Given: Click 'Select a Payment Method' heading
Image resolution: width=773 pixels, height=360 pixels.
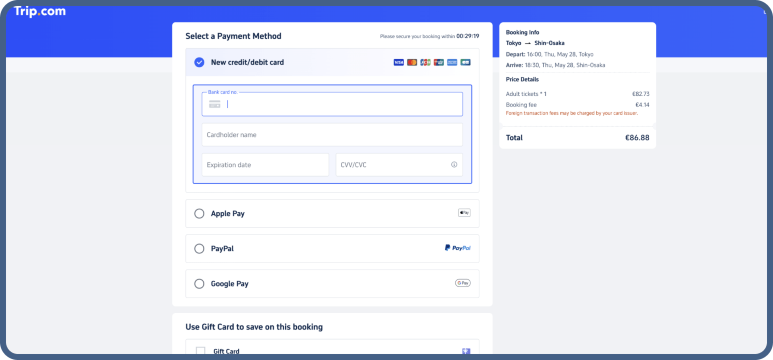Looking at the screenshot, I should 234,36.
